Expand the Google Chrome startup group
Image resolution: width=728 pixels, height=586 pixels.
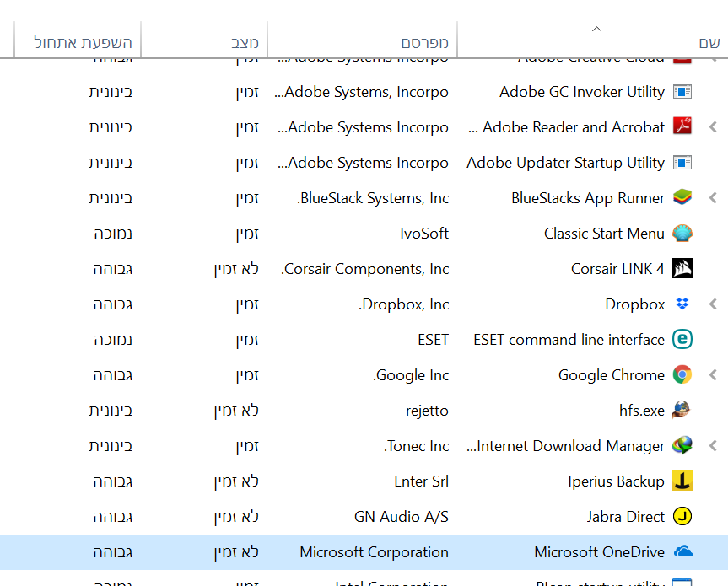point(713,375)
